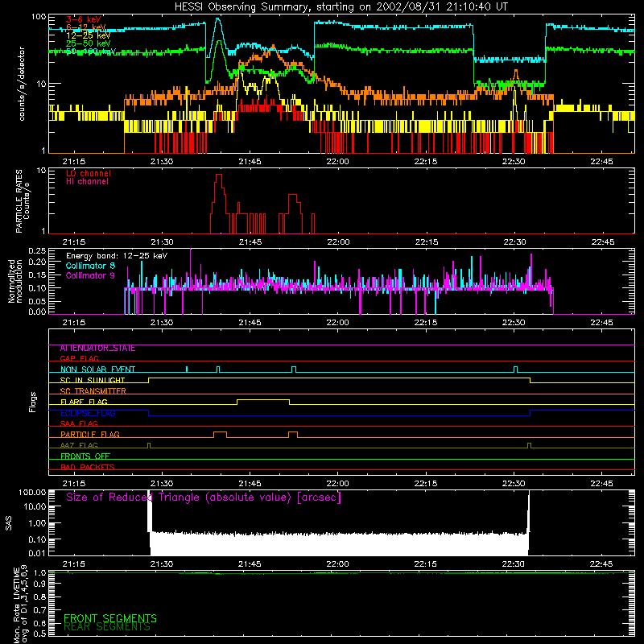Click the ATTENUATOR_STATE flag label
Viewport: 644px width, 644px height.
(97, 349)
